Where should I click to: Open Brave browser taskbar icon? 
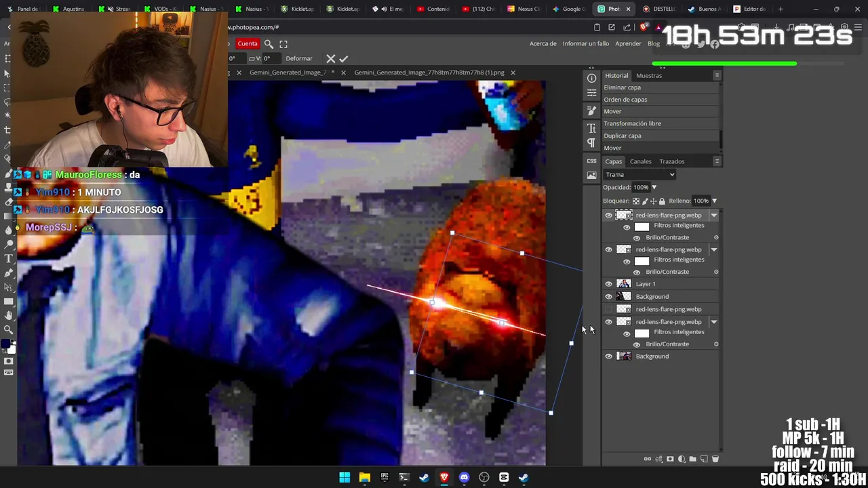tap(444, 477)
